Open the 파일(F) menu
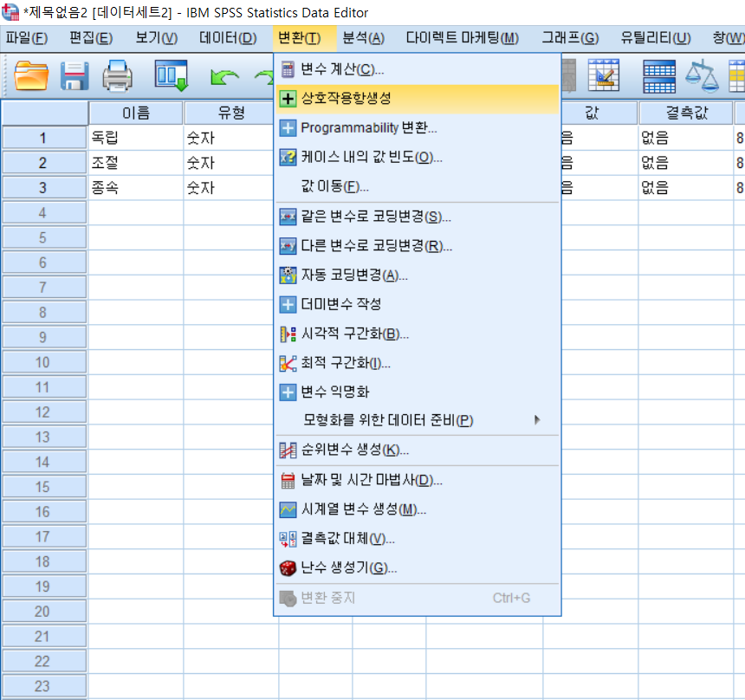 (27, 37)
